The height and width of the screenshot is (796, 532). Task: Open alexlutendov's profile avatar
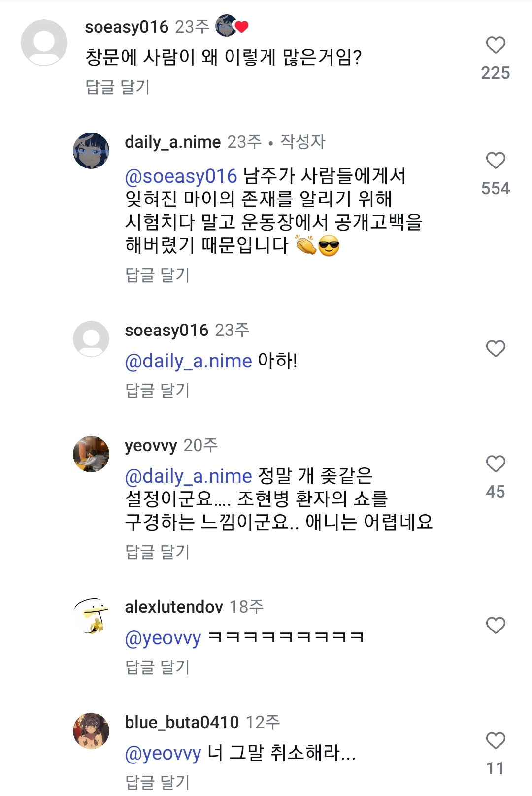91,616
